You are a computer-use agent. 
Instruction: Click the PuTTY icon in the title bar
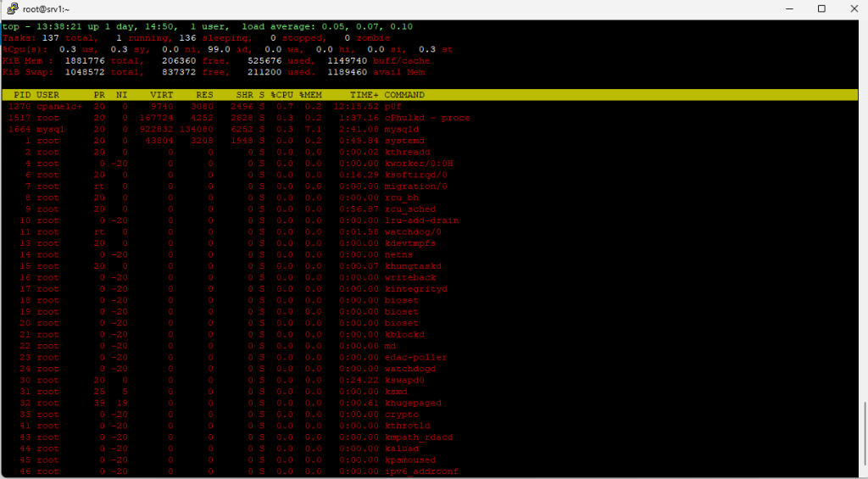[12, 8]
